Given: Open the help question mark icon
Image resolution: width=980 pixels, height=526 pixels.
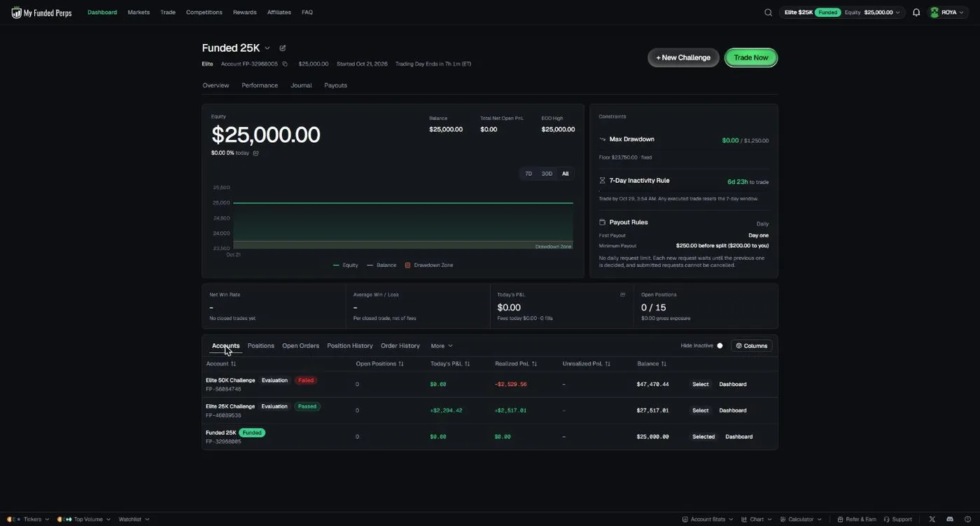Looking at the screenshot, I should 967,519.
